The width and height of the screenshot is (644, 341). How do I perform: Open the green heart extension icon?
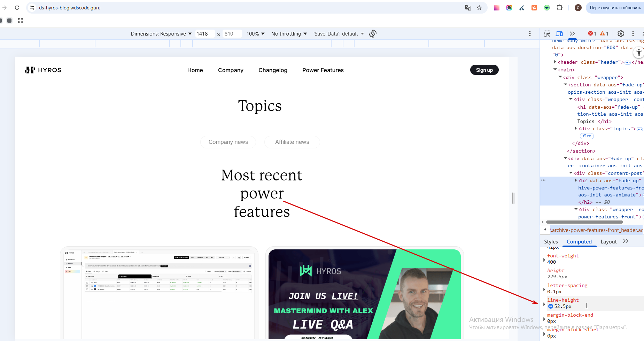coord(547,7)
